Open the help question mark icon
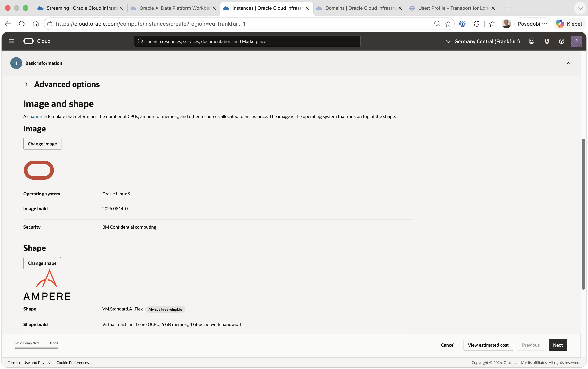The image size is (588, 369). (x=561, y=41)
